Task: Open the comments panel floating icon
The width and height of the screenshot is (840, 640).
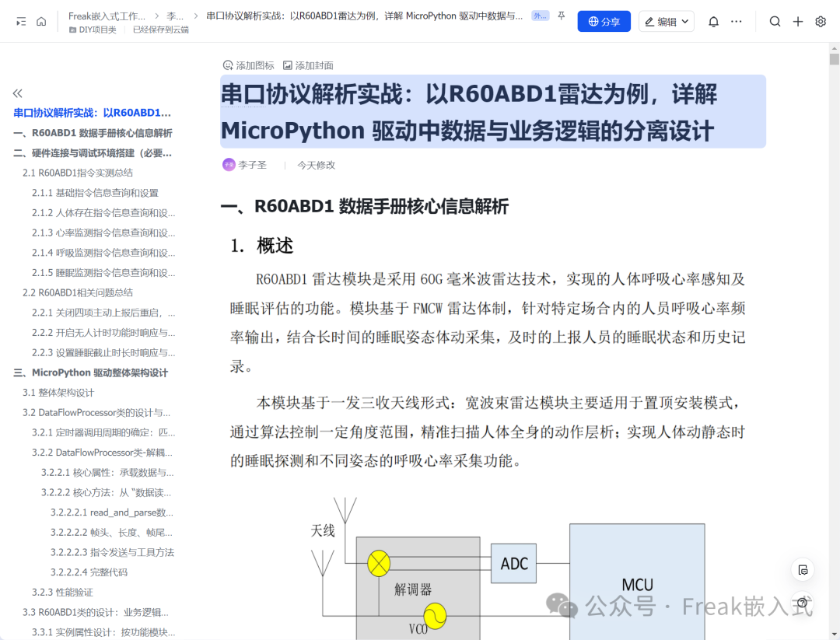Action: coord(803,570)
